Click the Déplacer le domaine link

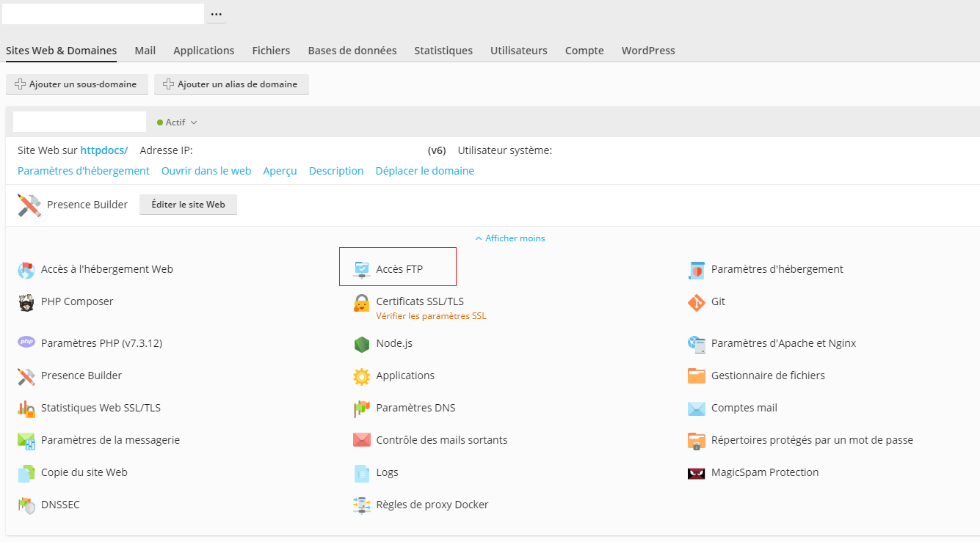pyautogui.click(x=425, y=171)
